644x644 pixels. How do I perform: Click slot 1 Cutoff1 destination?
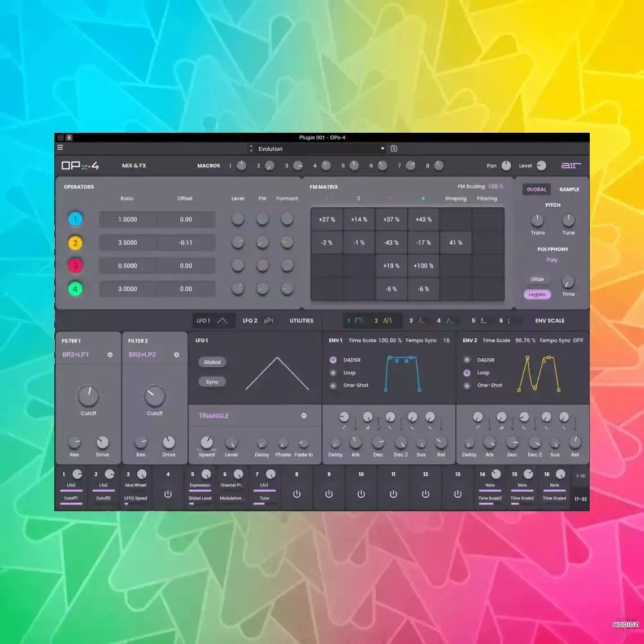pos(71,498)
